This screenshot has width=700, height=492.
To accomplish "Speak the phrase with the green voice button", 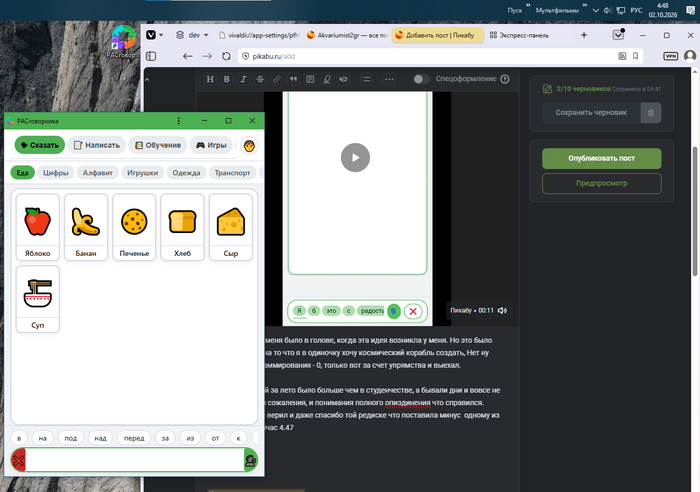I will pyautogui.click(x=251, y=460).
